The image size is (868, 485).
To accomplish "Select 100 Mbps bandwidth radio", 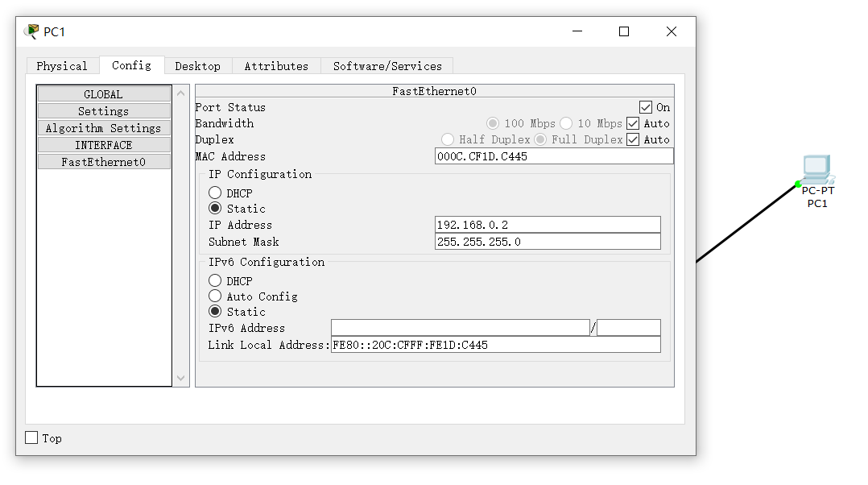I will click(493, 123).
